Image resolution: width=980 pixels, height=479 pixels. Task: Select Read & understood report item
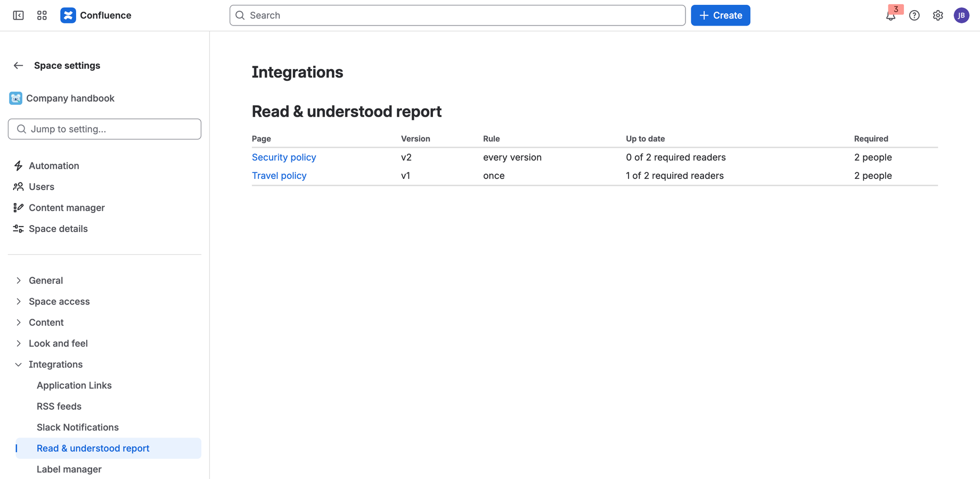109,448
